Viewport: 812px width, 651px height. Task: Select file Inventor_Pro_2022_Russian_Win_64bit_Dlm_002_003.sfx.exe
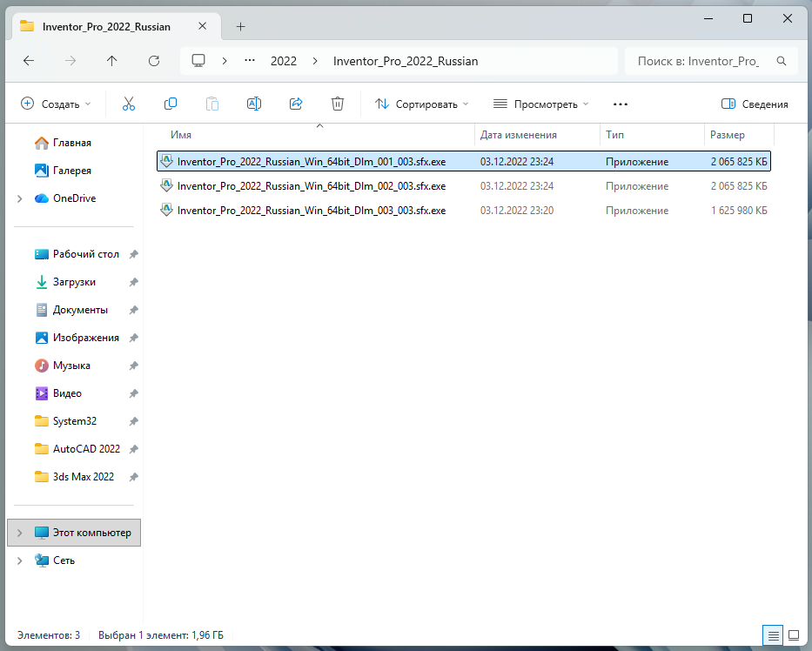click(464, 185)
